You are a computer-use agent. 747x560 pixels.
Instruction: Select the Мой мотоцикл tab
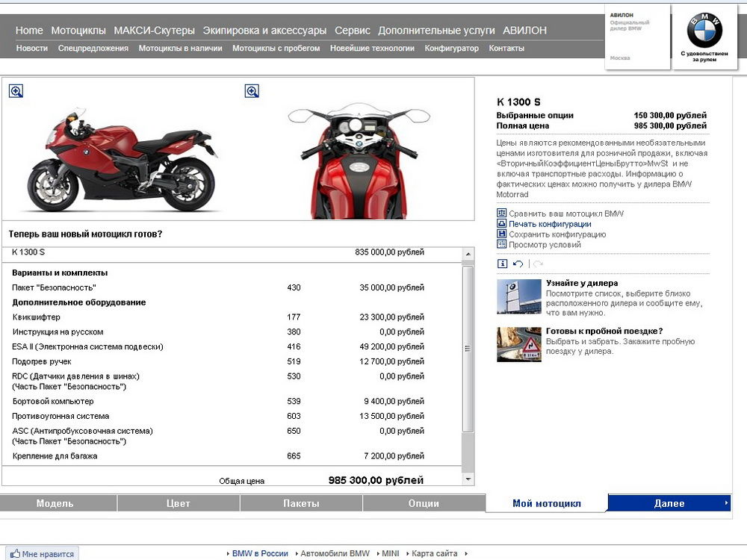[547, 503]
